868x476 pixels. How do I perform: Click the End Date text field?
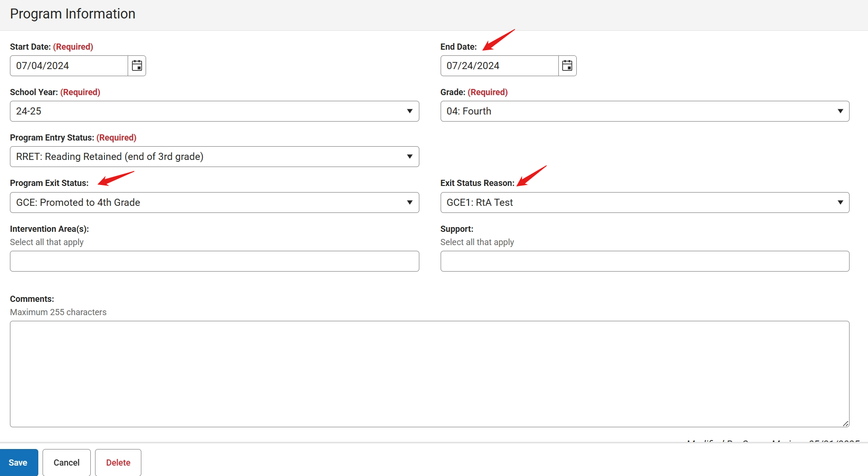click(499, 66)
